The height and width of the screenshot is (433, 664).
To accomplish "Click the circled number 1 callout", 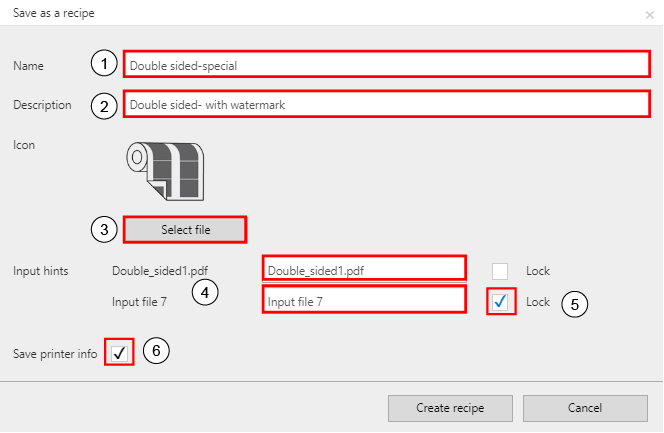I will click(x=104, y=63).
